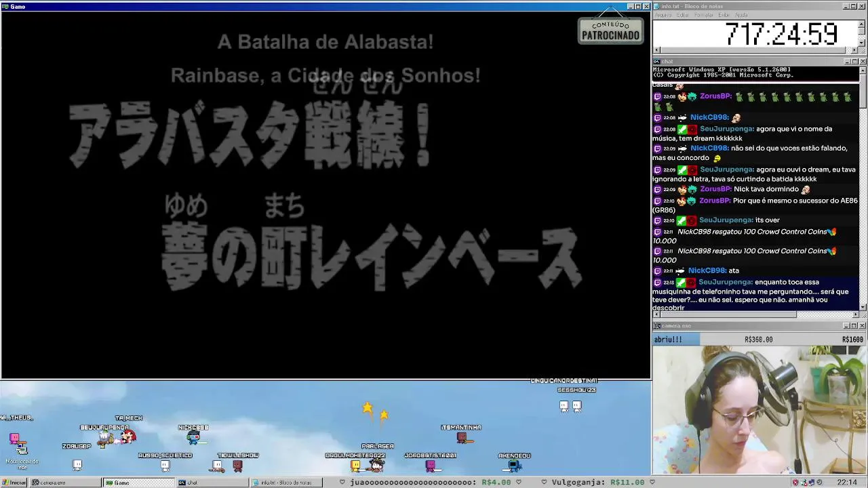The image size is (868, 488).
Task: Click the PARLASEA avatar character
Action: [x=378, y=464]
